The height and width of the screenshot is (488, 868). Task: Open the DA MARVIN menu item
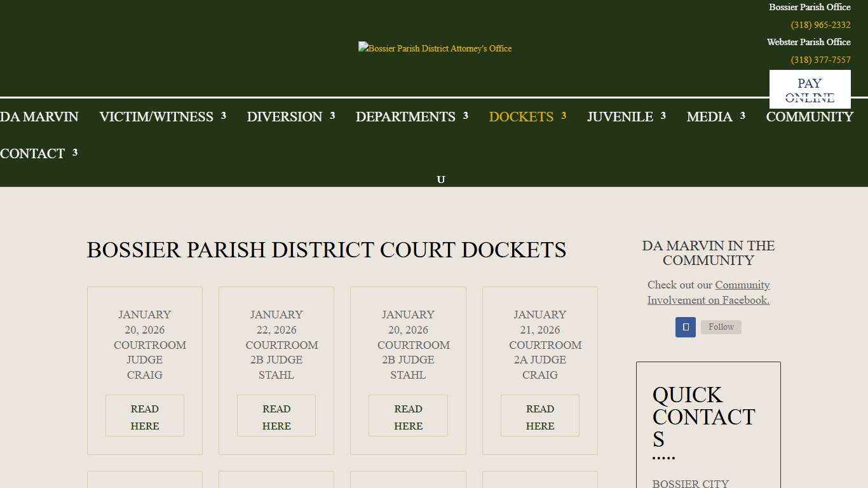pos(39,116)
